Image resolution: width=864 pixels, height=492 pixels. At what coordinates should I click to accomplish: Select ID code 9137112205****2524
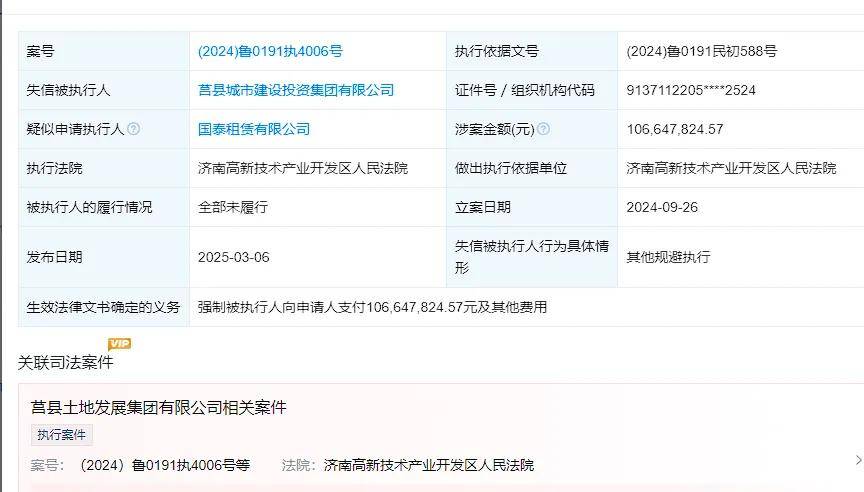(691, 90)
